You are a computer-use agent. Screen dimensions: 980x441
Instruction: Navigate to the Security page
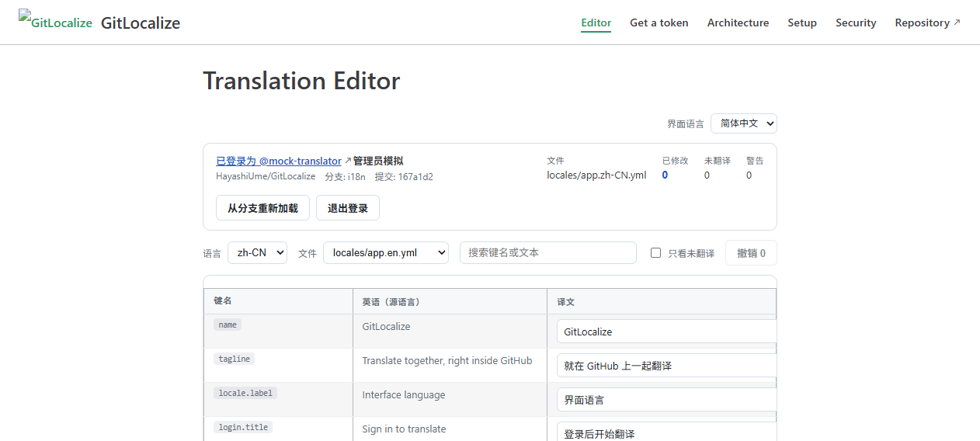click(856, 23)
